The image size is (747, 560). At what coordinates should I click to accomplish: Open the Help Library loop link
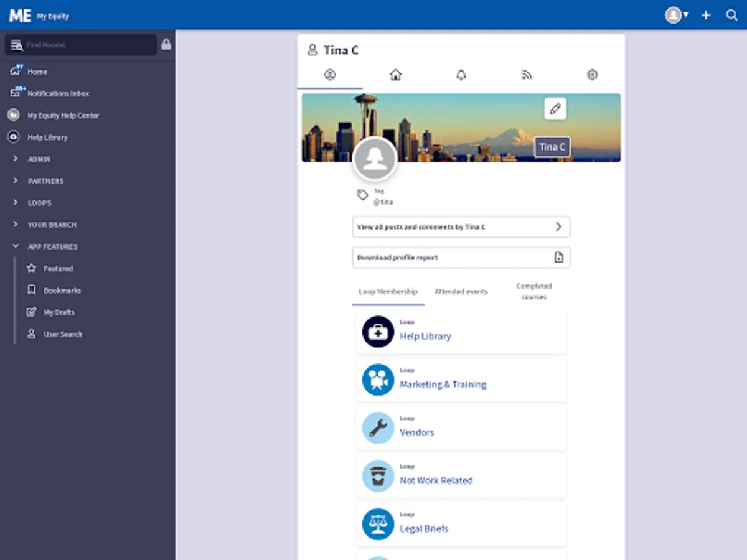point(425,336)
